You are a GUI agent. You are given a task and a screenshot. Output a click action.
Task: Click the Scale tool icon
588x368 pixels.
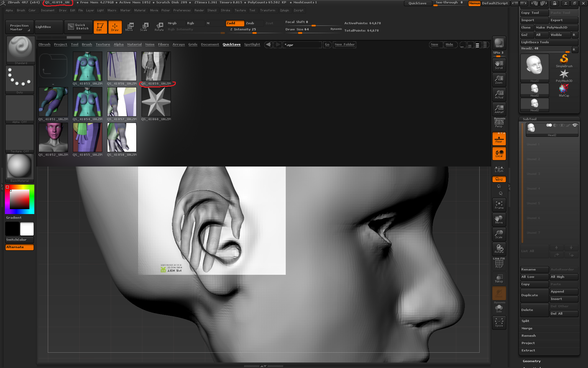pyautogui.click(x=144, y=26)
